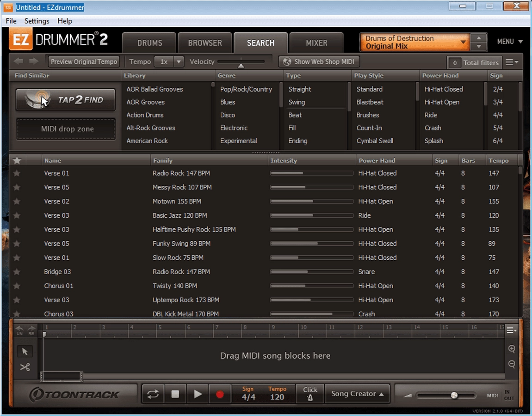Star the Twisty 140 BPM groove
This screenshot has height=416, width=532.
17,286
